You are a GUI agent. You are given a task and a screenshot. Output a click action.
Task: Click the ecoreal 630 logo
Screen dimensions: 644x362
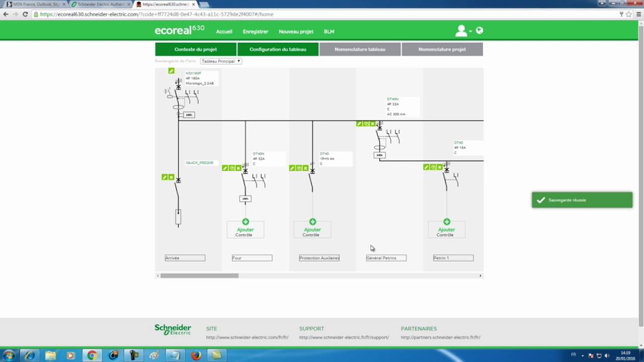[x=180, y=30]
